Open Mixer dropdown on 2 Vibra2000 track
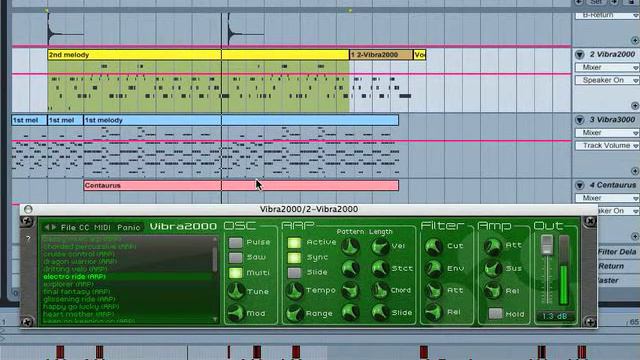The height and width of the screenshot is (360, 640). point(607,67)
